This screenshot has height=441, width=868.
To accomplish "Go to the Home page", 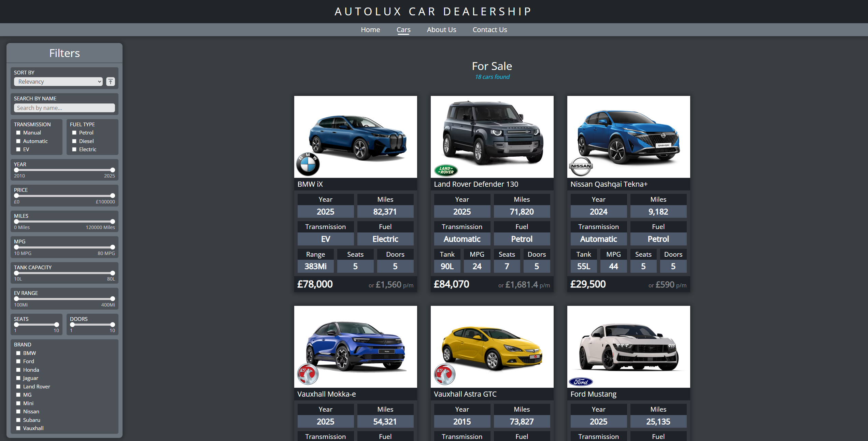I will [x=370, y=30].
